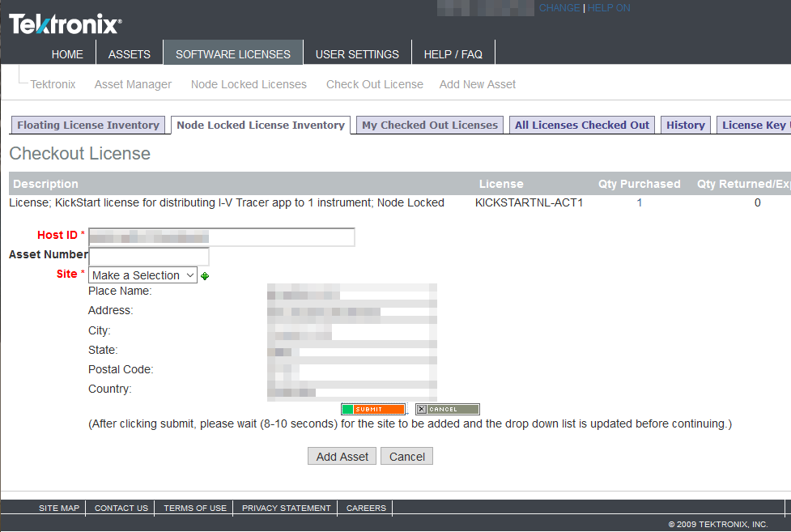Switch to the History tab
791x532 pixels.
tap(686, 126)
